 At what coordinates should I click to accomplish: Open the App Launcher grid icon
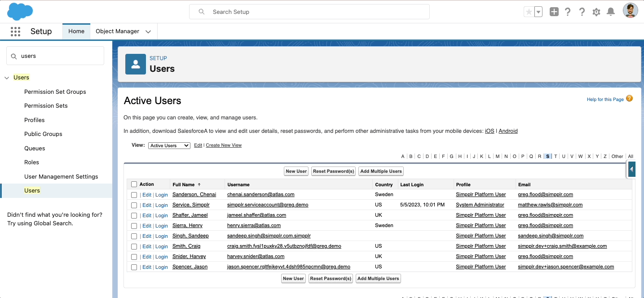pyautogui.click(x=15, y=31)
